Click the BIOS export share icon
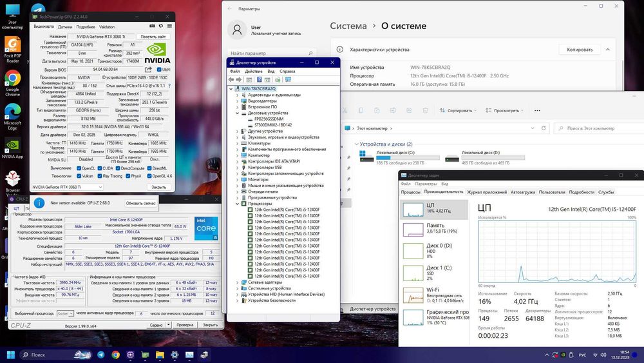The image size is (644, 363). 149,69
